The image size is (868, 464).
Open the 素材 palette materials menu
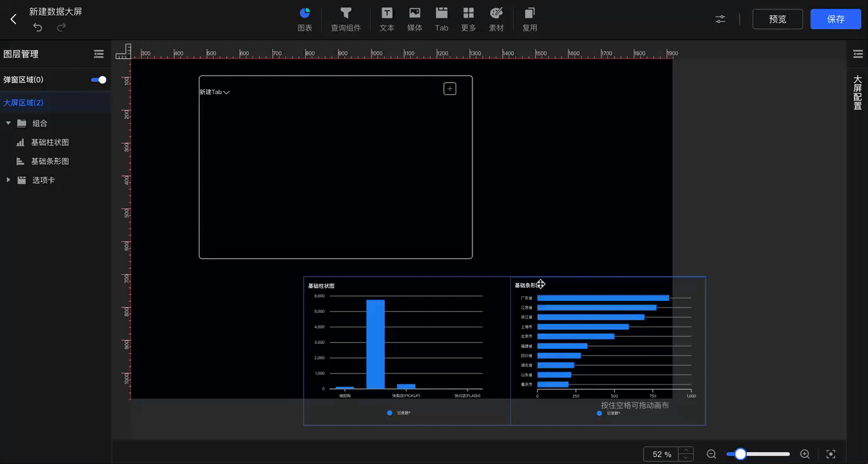(497, 20)
